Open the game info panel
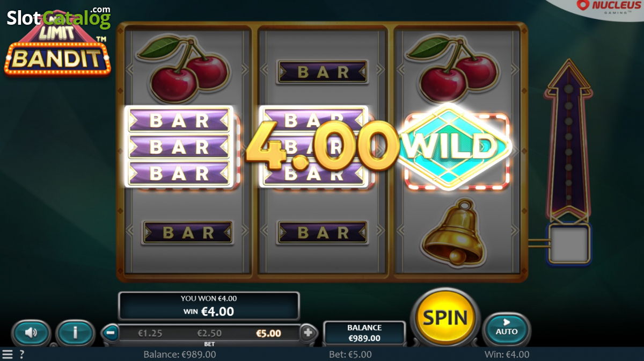This screenshot has width=644, height=361. (x=75, y=333)
